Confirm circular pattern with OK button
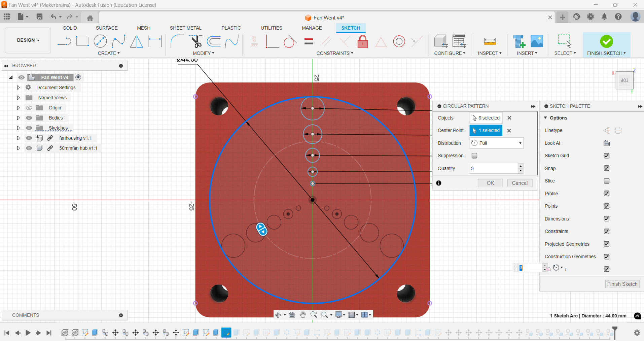Image resolution: width=644 pixels, height=341 pixels. 490,183
